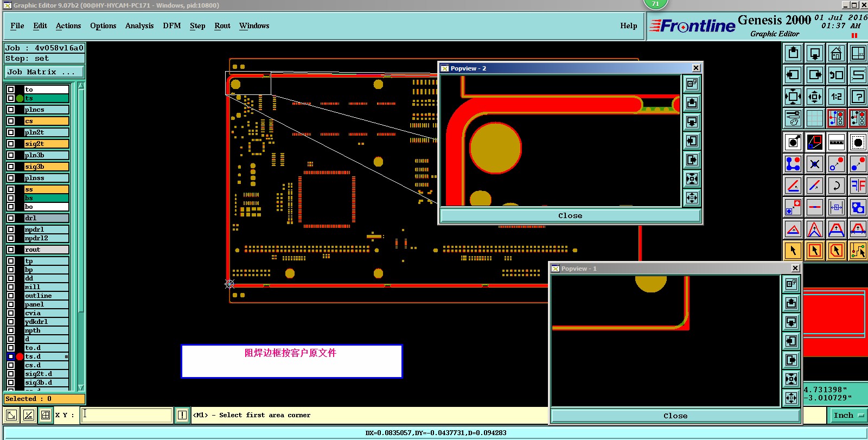Open the Windows menu
Image resolution: width=868 pixels, height=440 pixels.
point(254,25)
